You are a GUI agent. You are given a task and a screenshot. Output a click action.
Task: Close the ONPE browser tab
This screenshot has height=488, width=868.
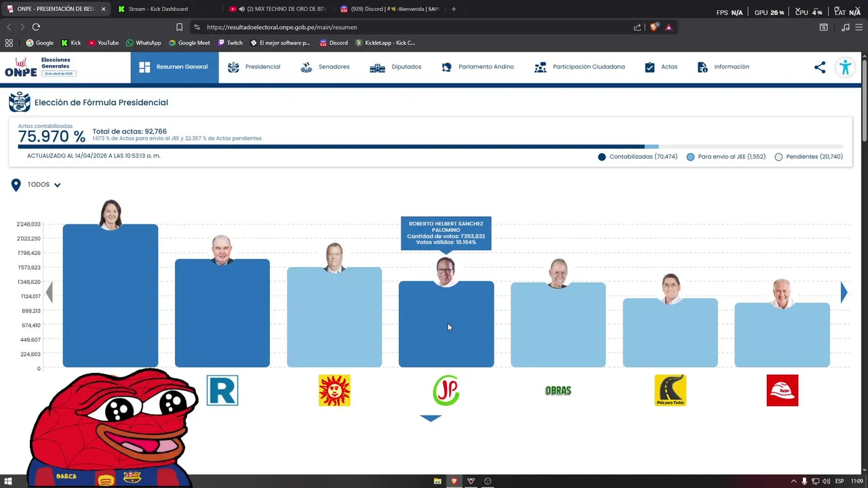pos(104,9)
